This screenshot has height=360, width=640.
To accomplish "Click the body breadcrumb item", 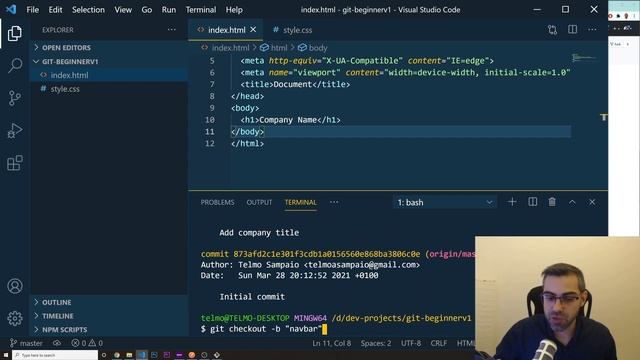I will pyautogui.click(x=313, y=48).
